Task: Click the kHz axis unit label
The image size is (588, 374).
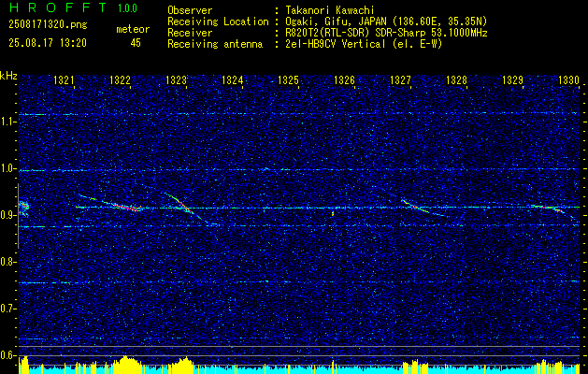Action: (8, 76)
